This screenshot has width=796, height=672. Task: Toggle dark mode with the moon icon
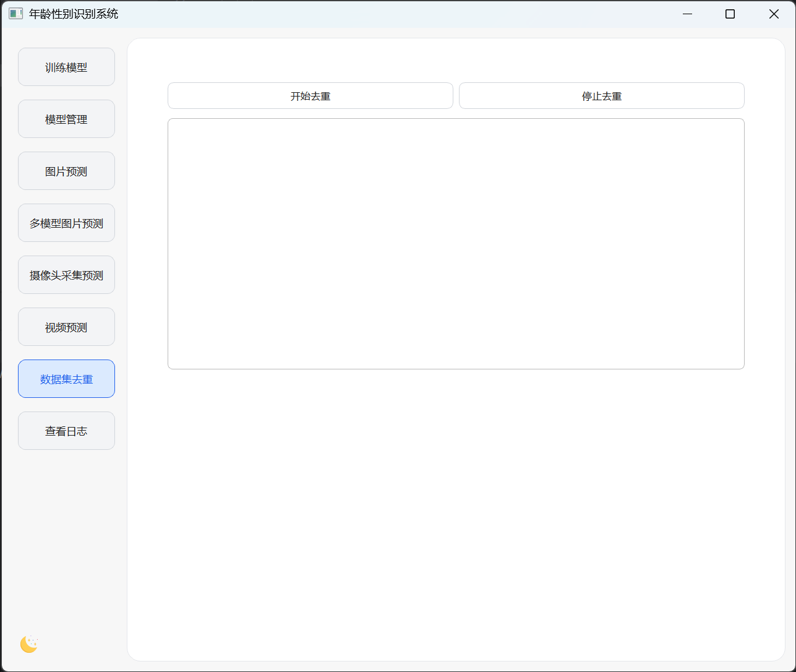[29, 644]
